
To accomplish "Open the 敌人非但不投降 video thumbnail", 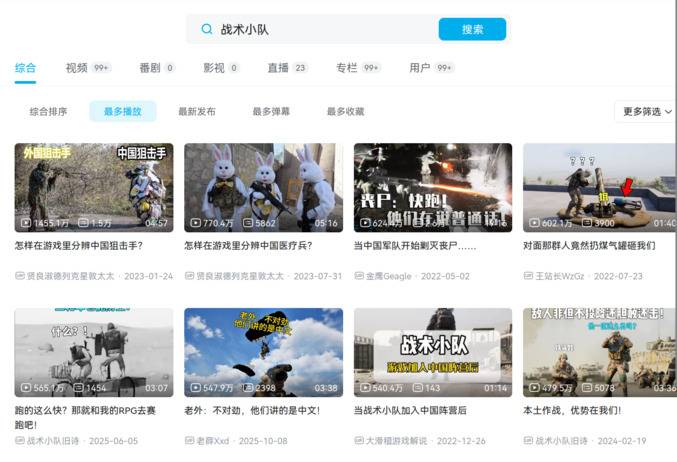I will point(600,352).
